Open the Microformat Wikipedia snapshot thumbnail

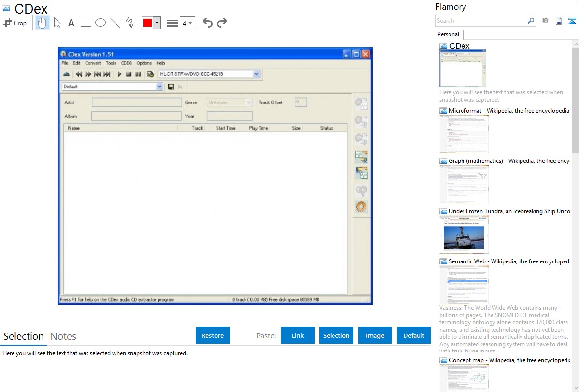464,134
